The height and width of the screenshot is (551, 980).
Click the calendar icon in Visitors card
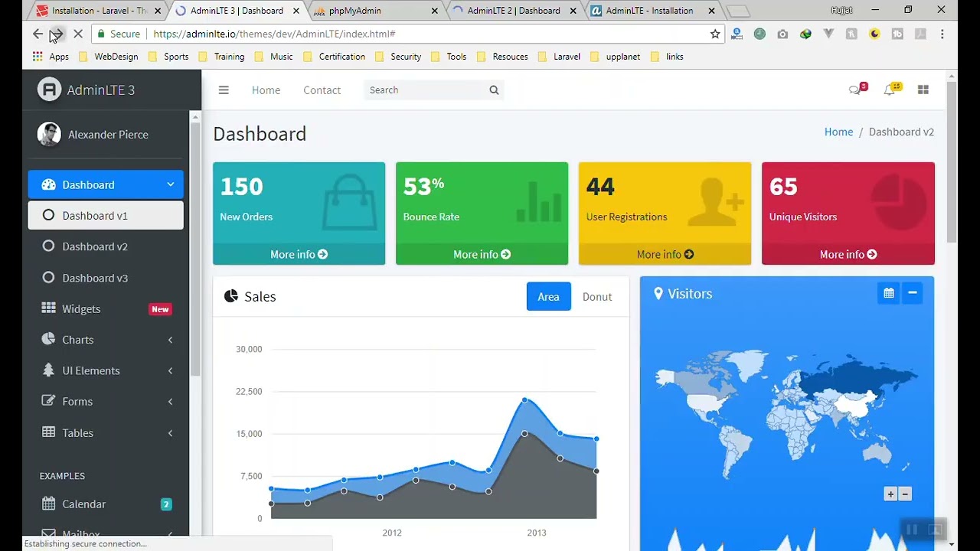click(888, 293)
